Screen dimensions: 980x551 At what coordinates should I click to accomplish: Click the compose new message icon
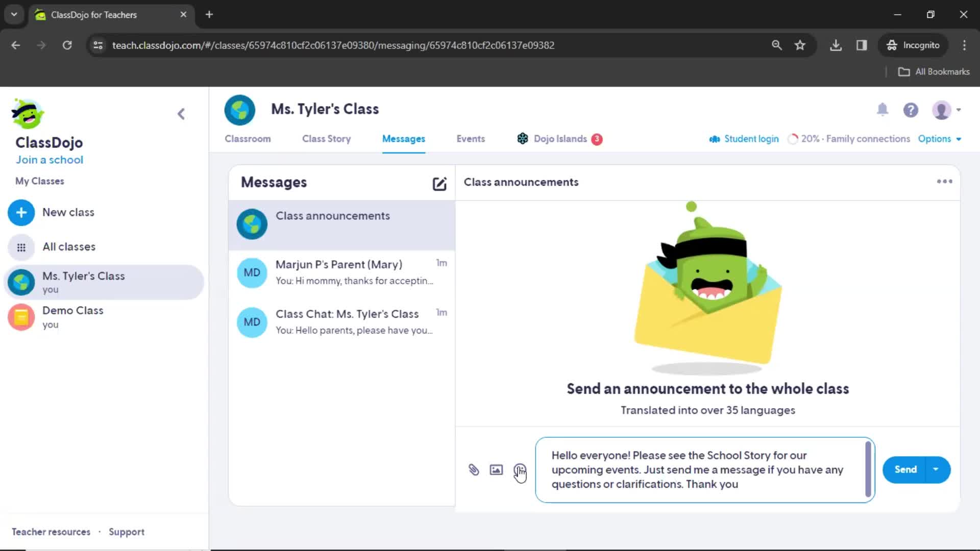pos(438,182)
